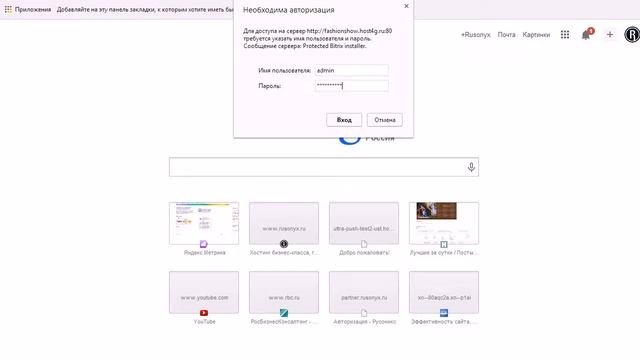Click the rbc.ru teal favicon
The image size is (640, 360).
click(284, 313)
